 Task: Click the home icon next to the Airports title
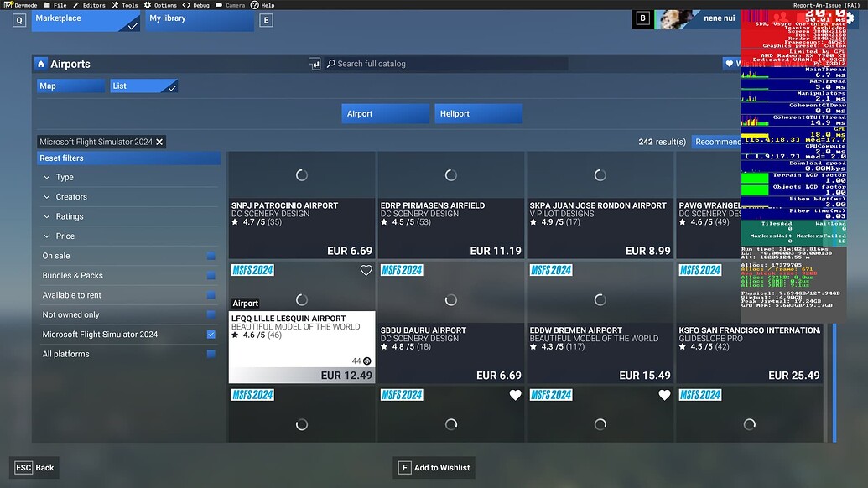click(x=40, y=63)
